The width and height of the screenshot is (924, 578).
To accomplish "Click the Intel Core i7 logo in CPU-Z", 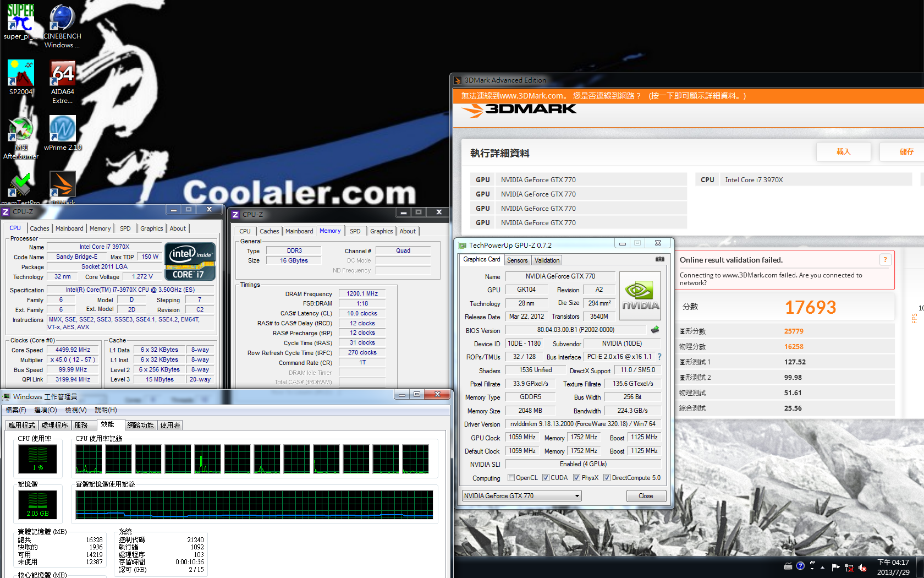I will tap(190, 261).
